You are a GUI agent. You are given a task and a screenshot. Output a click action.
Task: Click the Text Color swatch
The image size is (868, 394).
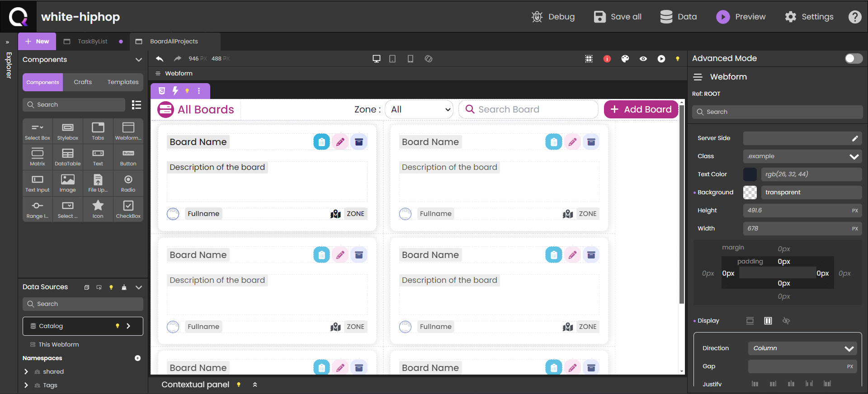750,174
